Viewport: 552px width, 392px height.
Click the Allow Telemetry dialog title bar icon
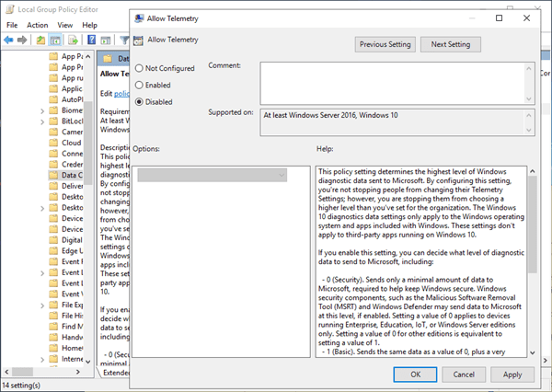tap(139, 18)
